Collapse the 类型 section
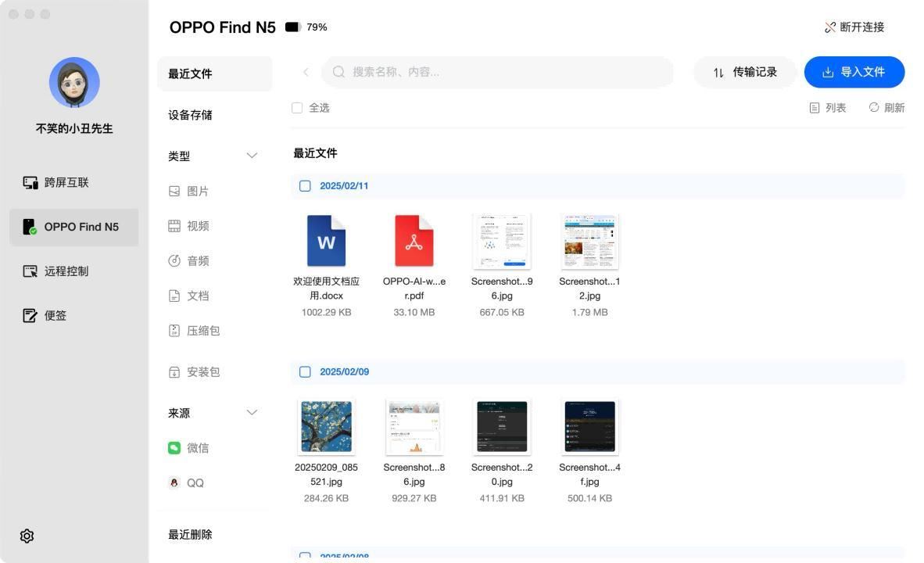Screen dimensions: 924x563 pos(252,156)
